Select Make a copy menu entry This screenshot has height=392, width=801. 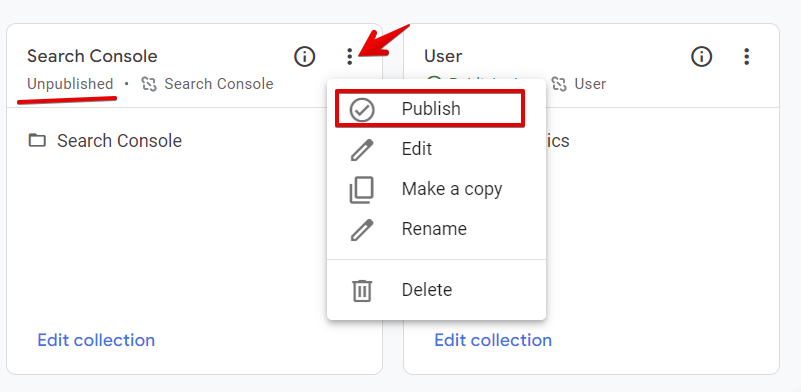click(x=436, y=189)
